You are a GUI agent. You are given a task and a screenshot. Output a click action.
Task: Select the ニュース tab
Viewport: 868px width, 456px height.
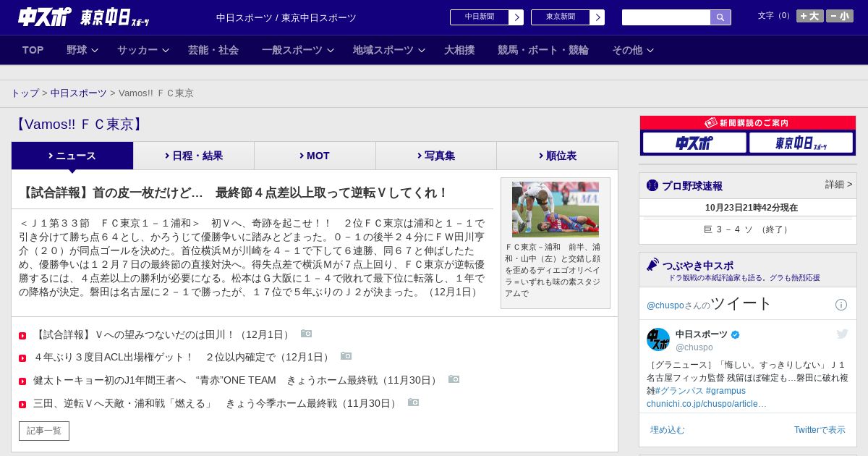pyautogui.click(x=72, y=156)
